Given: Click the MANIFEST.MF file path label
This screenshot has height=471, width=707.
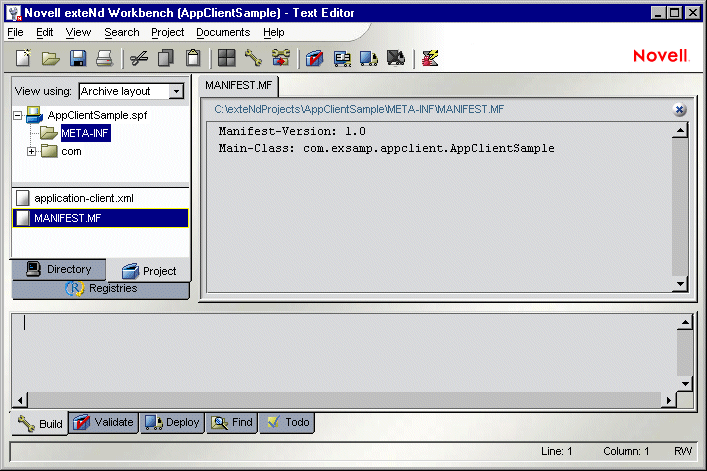Looking at the screenshot, I should (359, 109).
